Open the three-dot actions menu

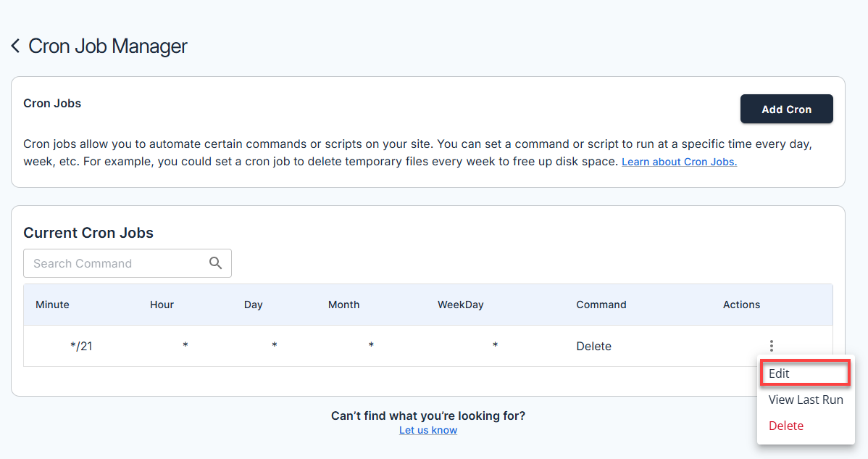[x=772, y=346]
